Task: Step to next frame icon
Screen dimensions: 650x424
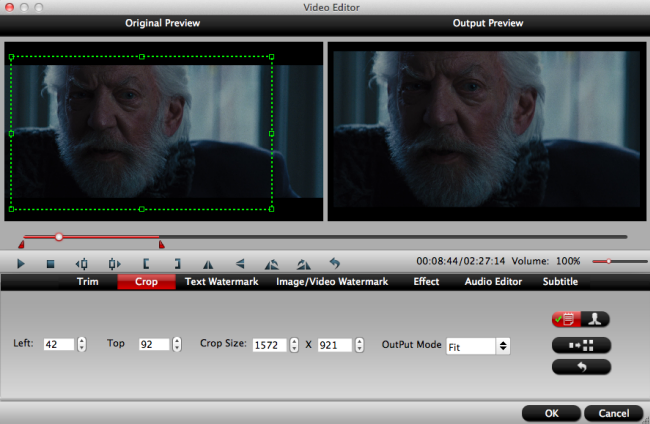Action: 114,264
